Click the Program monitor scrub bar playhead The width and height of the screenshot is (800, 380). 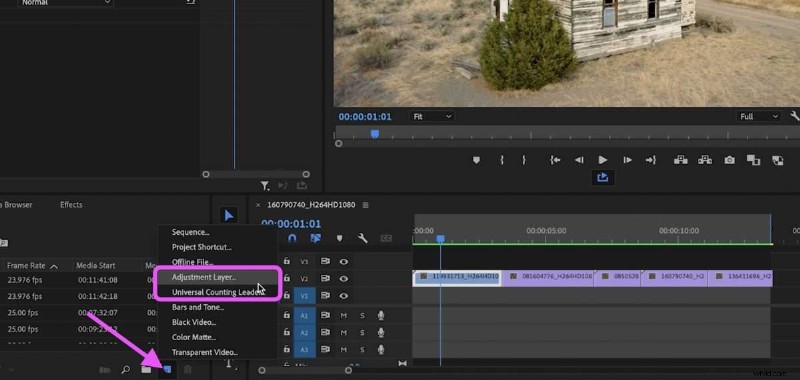pyautogui.click(x=374, y=134)
